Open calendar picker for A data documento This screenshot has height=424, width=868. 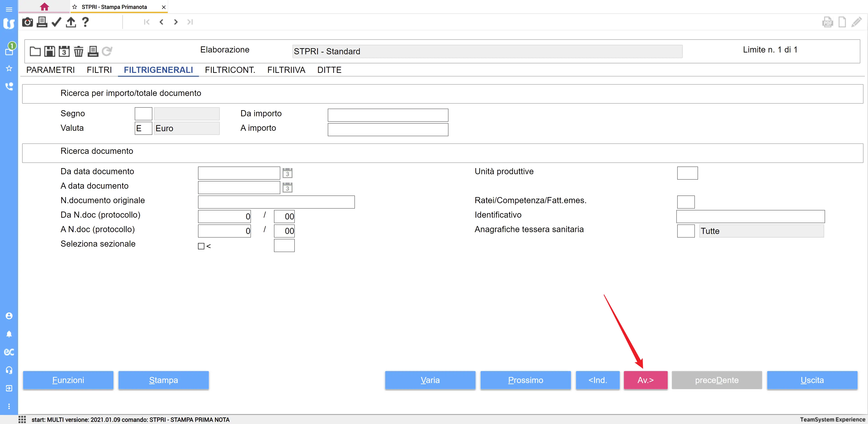tap(287, 188)
